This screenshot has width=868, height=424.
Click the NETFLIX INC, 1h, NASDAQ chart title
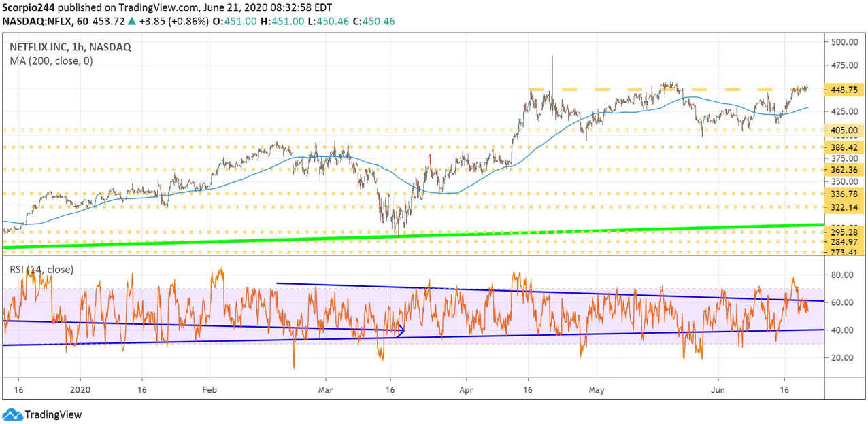click(x=70, y=48)
